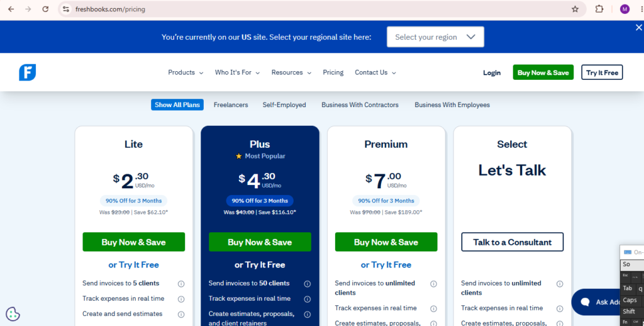Buy the Premium plan now
The width and height of the screenshot is (644, 326).
(386, 242)
